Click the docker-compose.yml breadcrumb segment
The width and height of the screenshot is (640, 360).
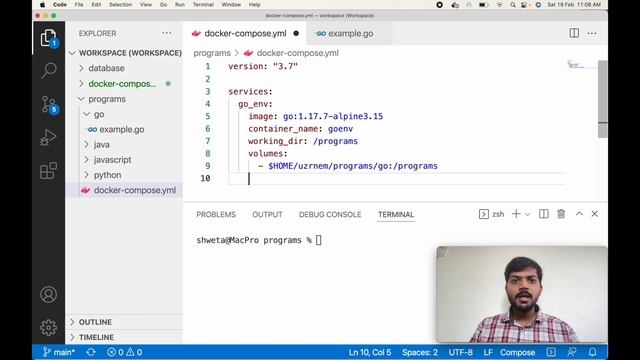point(298,53)
